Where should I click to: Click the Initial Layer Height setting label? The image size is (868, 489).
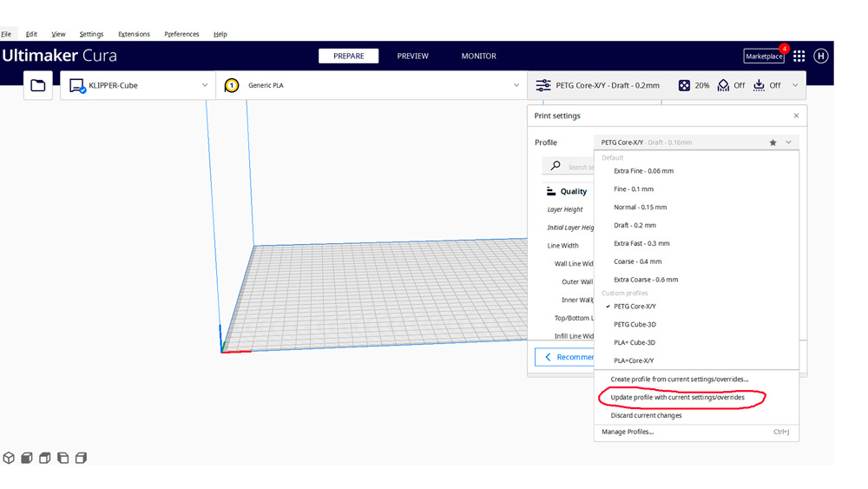[x=570, y=228]
